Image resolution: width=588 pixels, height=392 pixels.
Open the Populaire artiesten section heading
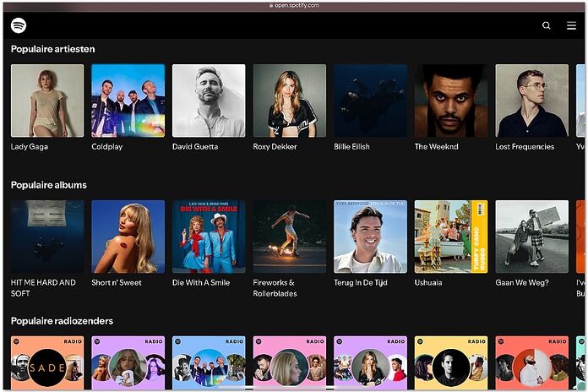[53, 49]
